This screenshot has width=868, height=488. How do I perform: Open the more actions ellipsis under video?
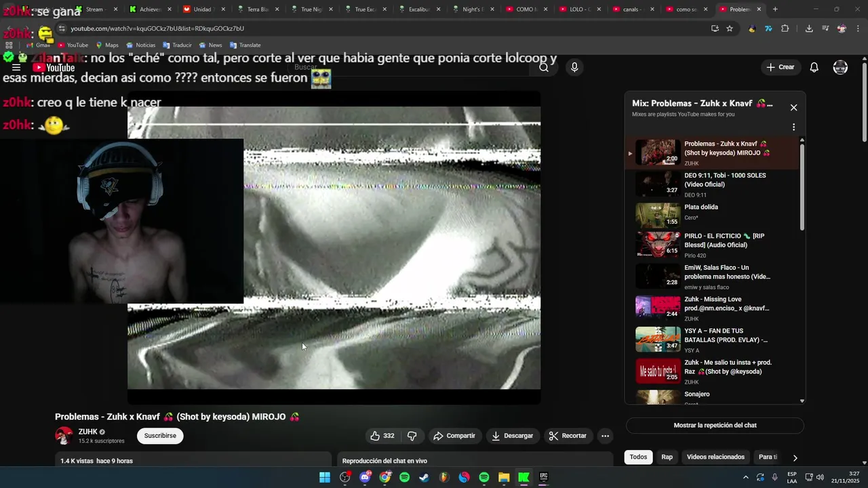tap(606, 436)
